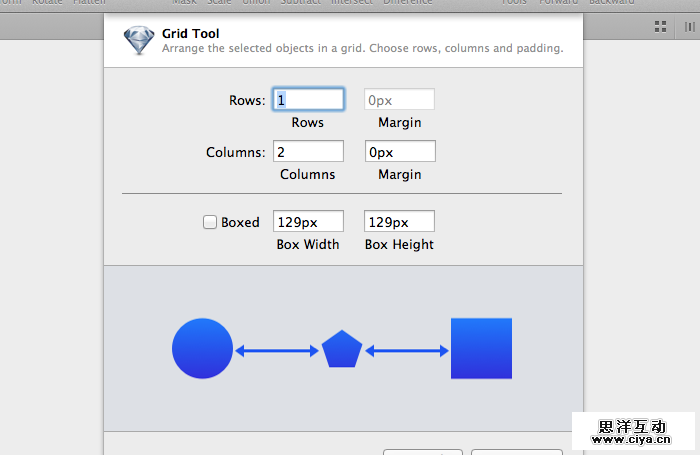Click the Columns count input field

[x=308, y=152]
